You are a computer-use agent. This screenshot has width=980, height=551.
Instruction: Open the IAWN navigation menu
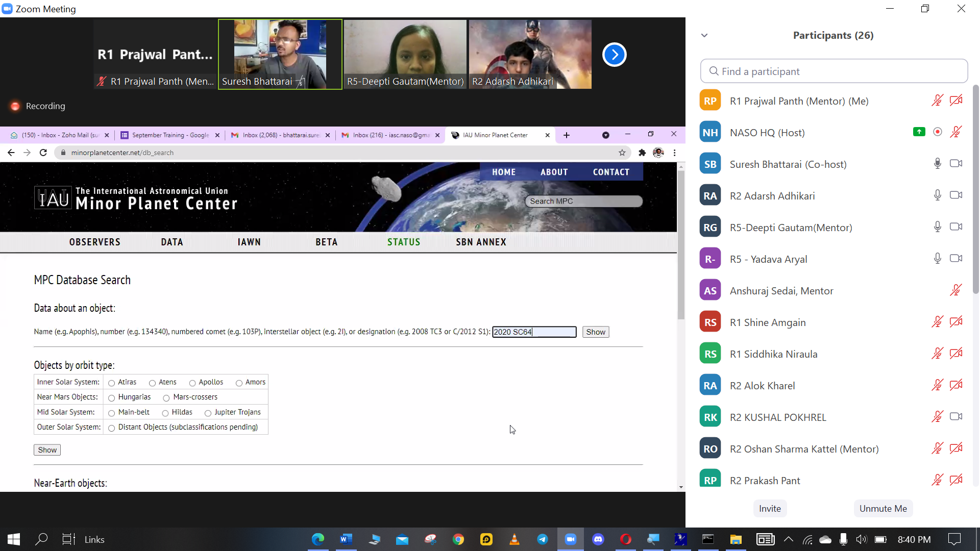pos(249,242)
